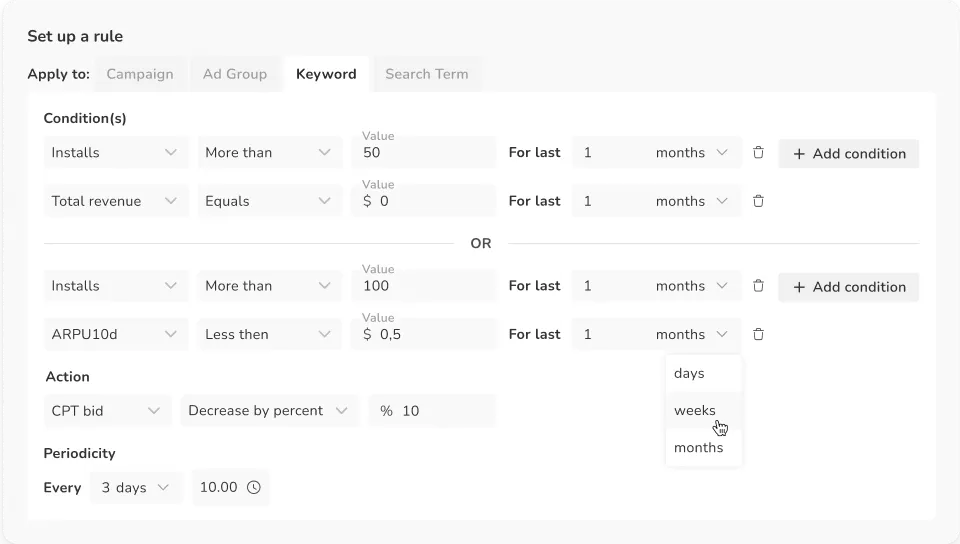Open the ARPU10d metric dropdown
960x544 pixels.
coord(116,334)
